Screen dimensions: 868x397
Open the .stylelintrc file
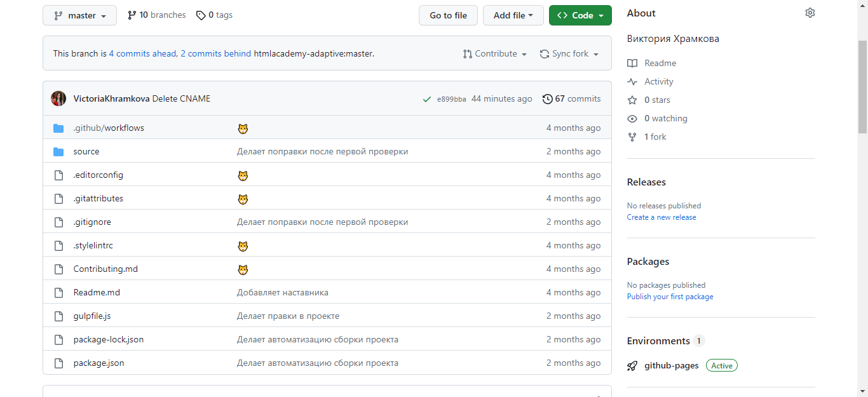click(93, 245)
